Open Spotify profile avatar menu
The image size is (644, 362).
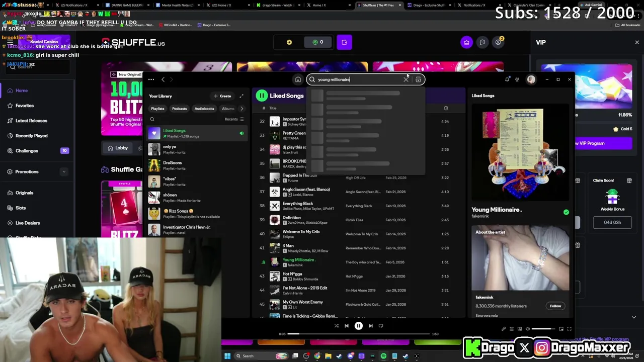click(x=531, y=79)
